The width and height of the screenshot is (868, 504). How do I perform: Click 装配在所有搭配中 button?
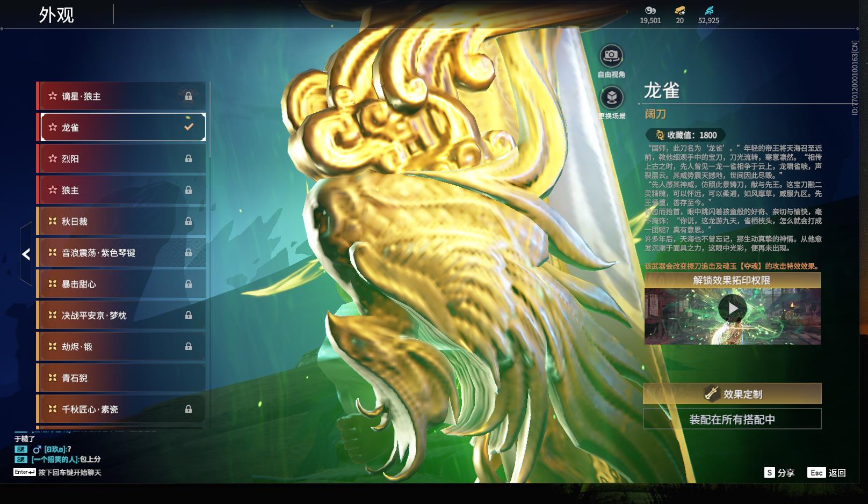click(732, 419)
